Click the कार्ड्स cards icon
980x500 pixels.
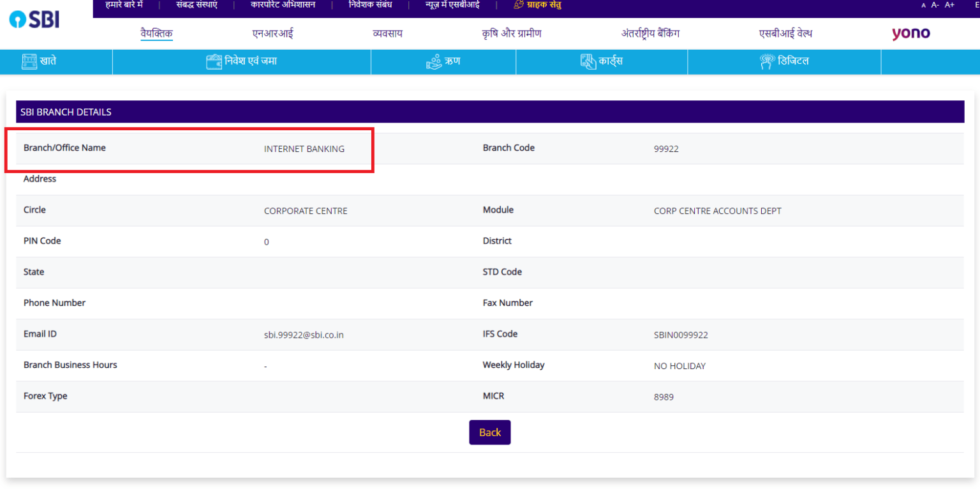[588, 61]
